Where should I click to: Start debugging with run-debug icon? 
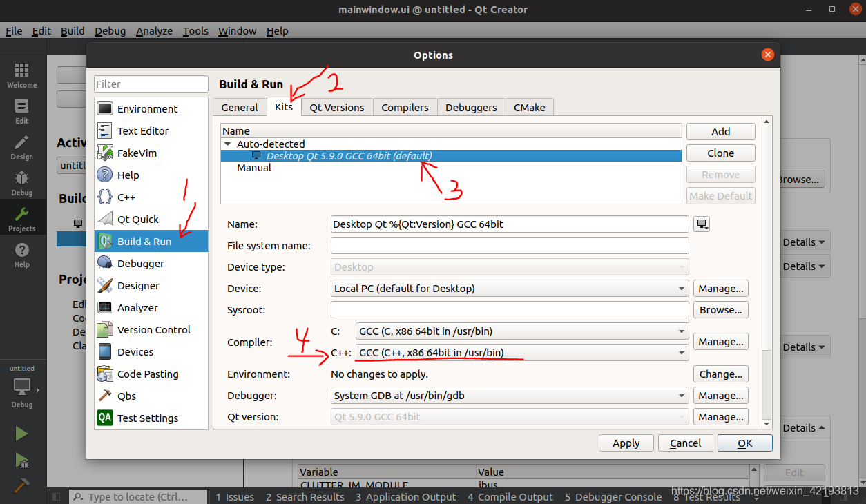pos(22,460)
